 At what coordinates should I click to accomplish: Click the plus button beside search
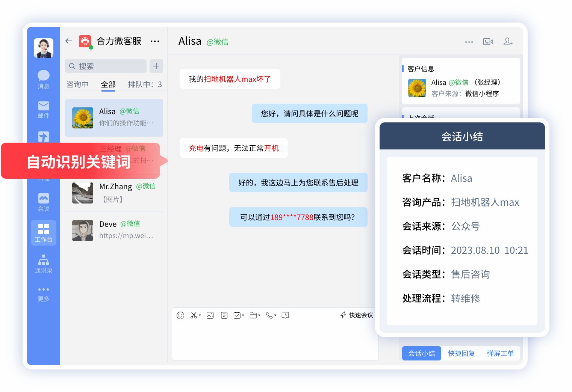pyautogui.click(x=156, y=66)
